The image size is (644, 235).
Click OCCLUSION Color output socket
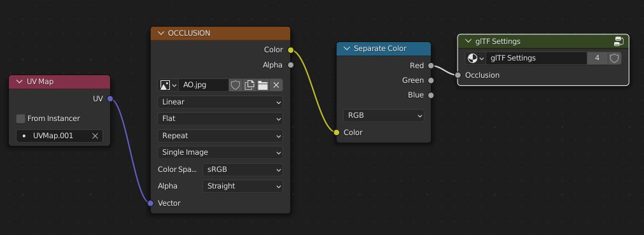pos(291,50)
